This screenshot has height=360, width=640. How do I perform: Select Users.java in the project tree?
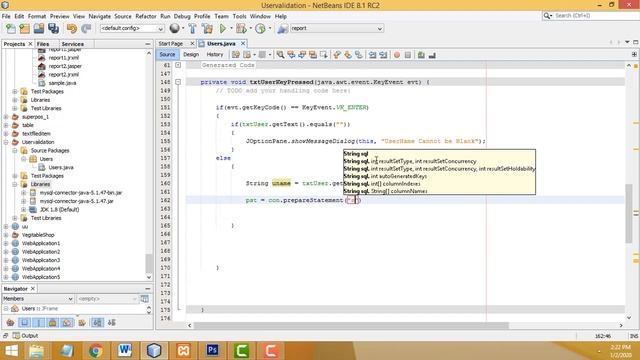point(61,167)
